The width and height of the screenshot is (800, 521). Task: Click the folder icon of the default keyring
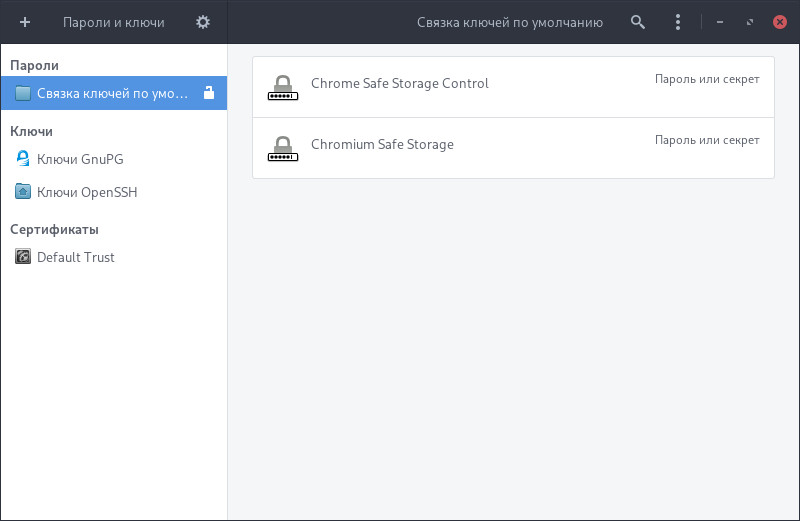[23, 94]
